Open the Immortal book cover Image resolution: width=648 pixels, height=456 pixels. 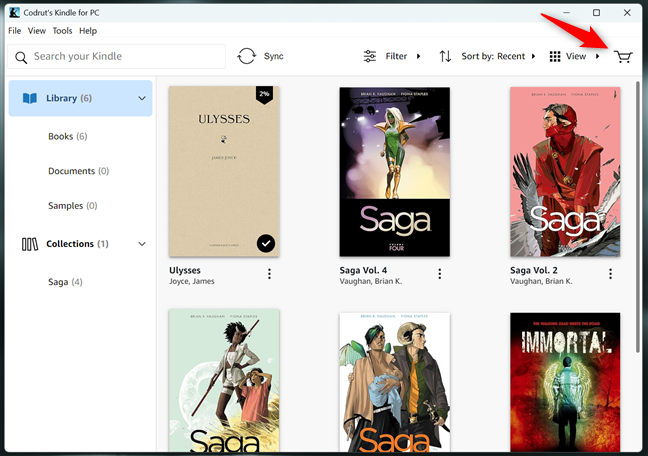[x=565, y=382]
